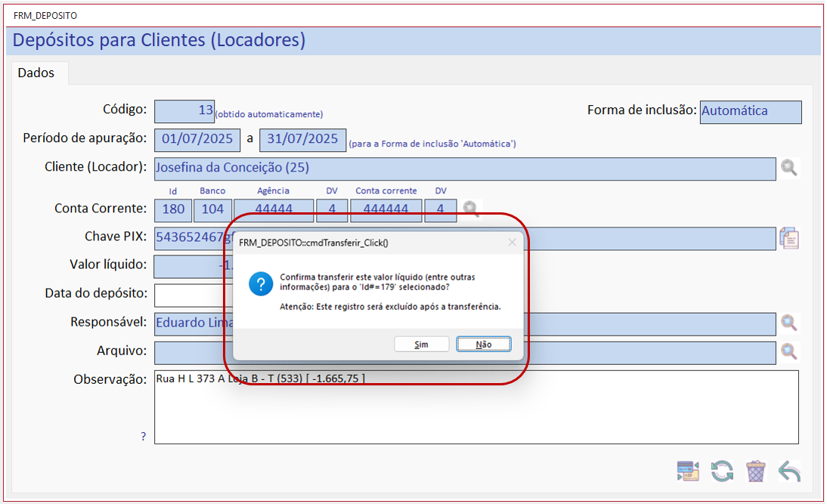Click the Conta Corrente search magnifier icon
The width and height of the screenshot is (827, 504).
[470, 209]
